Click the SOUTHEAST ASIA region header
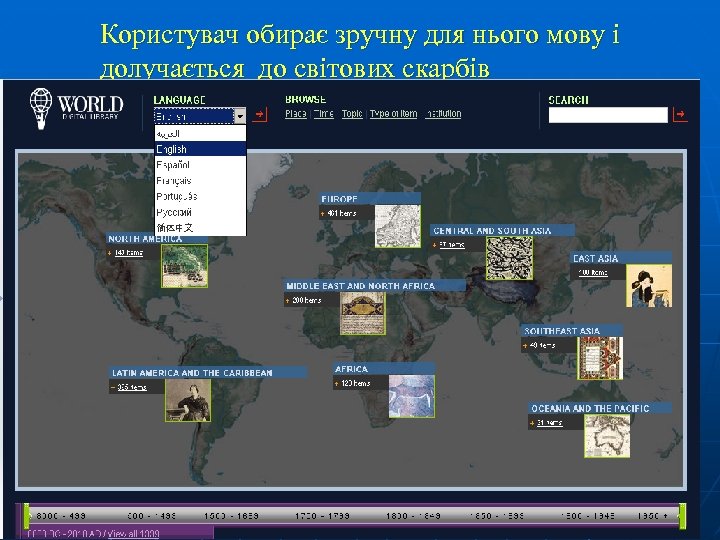The width and height of the screenshot is (720, 540). click(x=572, y=331)
